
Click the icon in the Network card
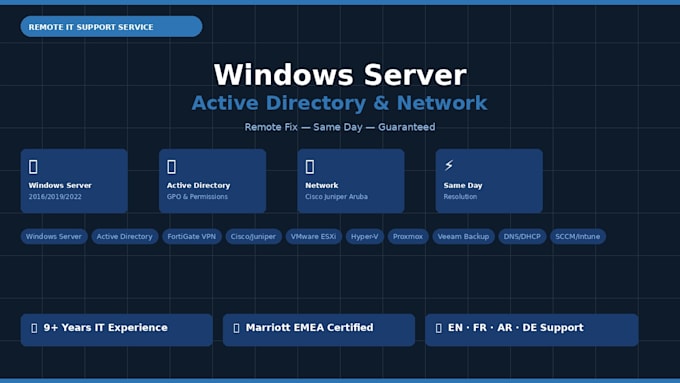[x=310, y=167]
